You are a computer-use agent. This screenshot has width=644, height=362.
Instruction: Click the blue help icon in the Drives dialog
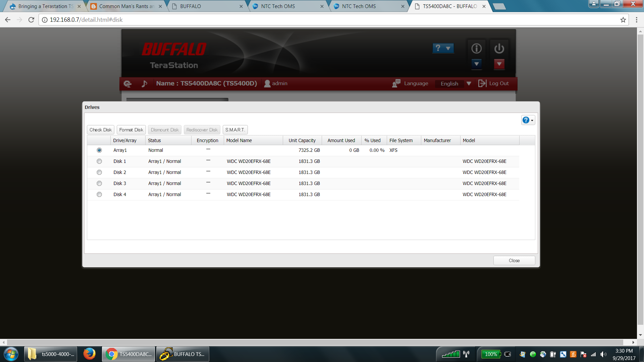[x=526, y=120]
